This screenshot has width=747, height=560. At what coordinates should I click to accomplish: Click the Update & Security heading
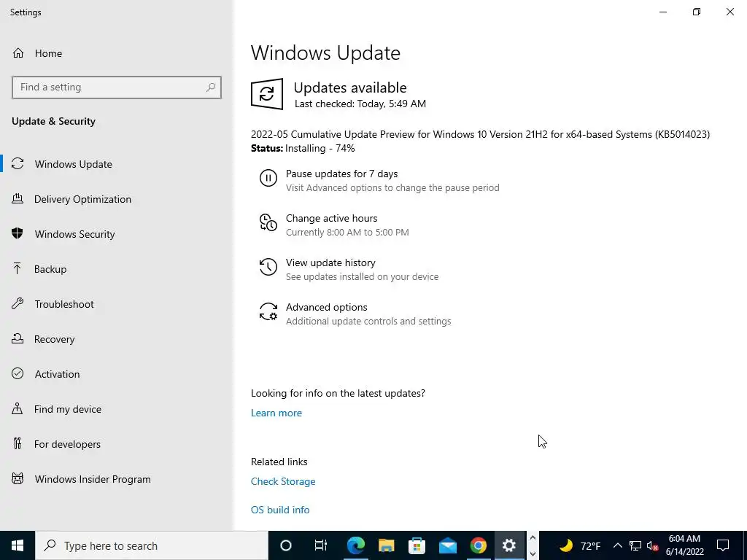(x=53, y=121)
